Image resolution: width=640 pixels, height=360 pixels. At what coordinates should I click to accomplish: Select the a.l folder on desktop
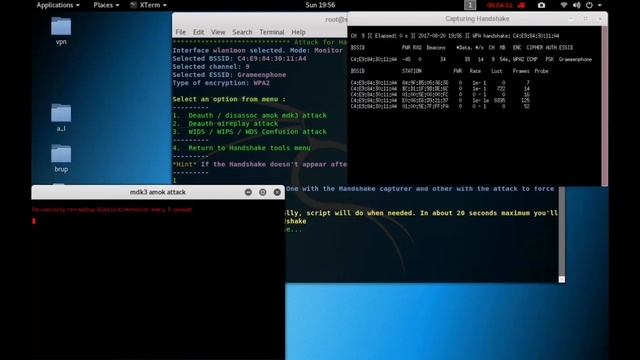pos(61,118)
